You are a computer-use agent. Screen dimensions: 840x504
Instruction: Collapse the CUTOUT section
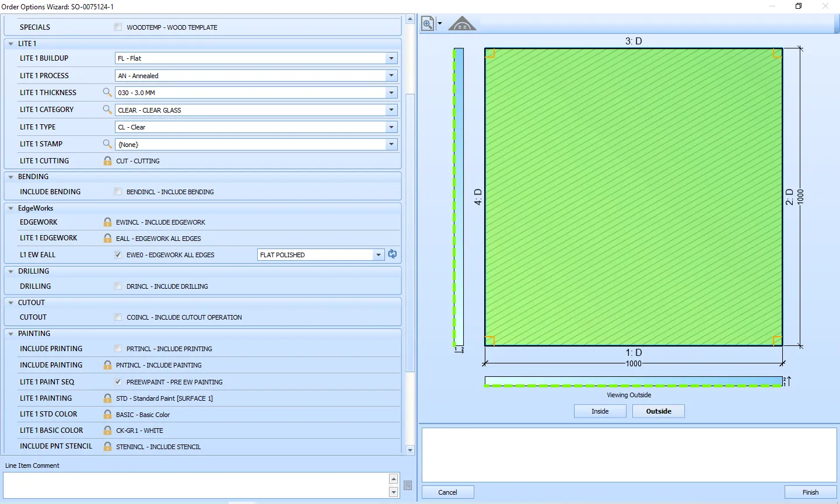pos(11,303)
